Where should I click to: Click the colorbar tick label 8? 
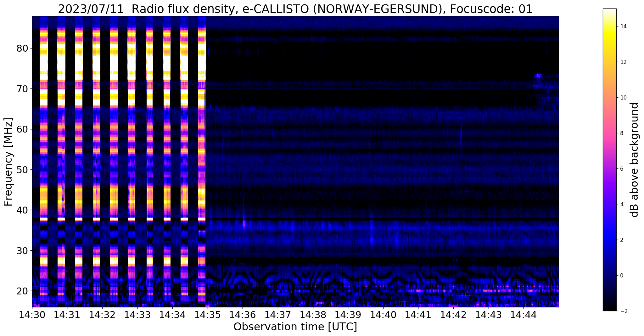point(622,133)
